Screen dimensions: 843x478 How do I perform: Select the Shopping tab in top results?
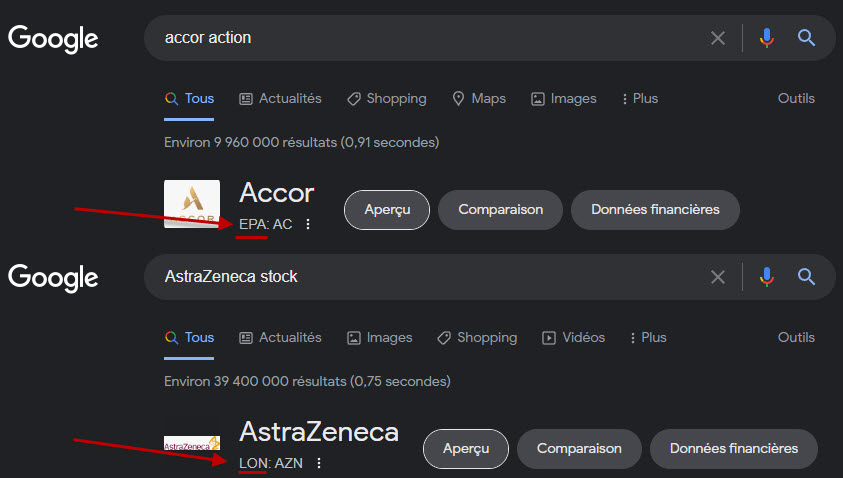[387, 98]
